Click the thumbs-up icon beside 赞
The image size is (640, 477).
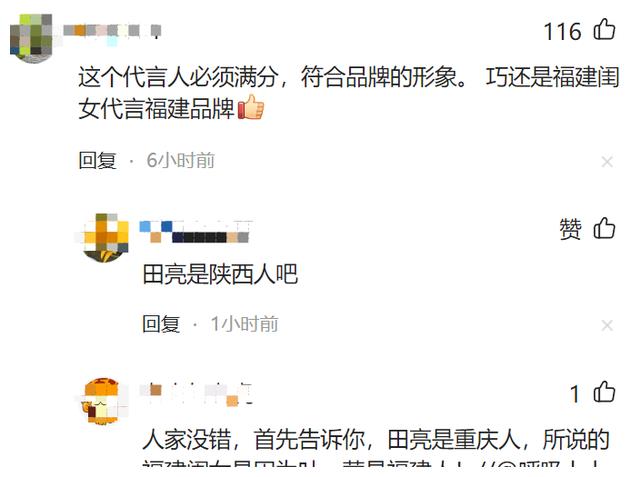(x=604, y=228)
